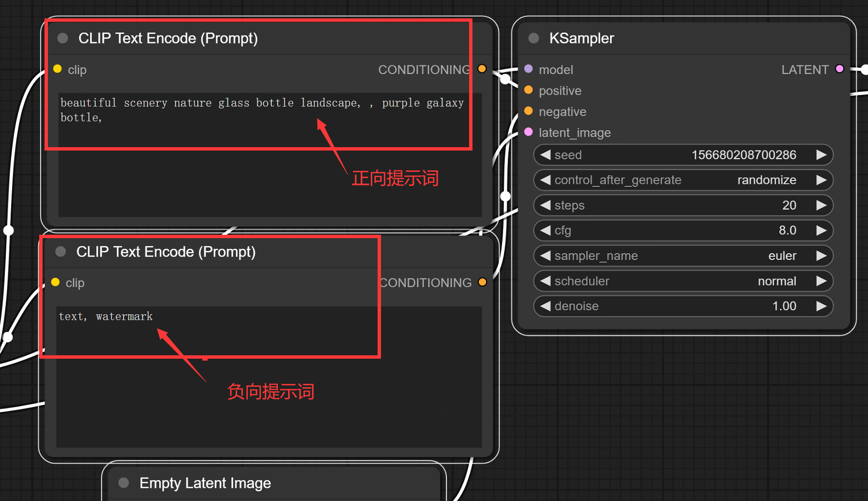The image size is (868, 501).
Task: Decrease denoise with the left arrow
Action: [x=545, y=306]
